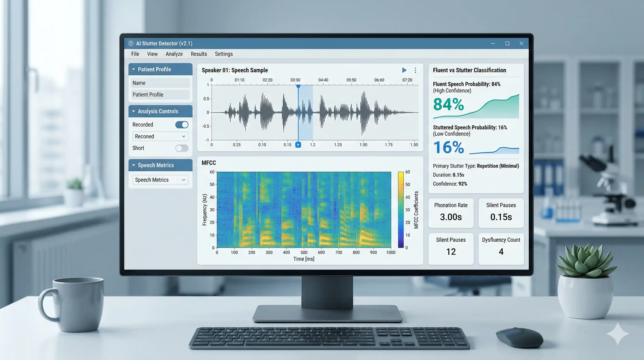Disable the Recorded toggle

coord(182,124)
